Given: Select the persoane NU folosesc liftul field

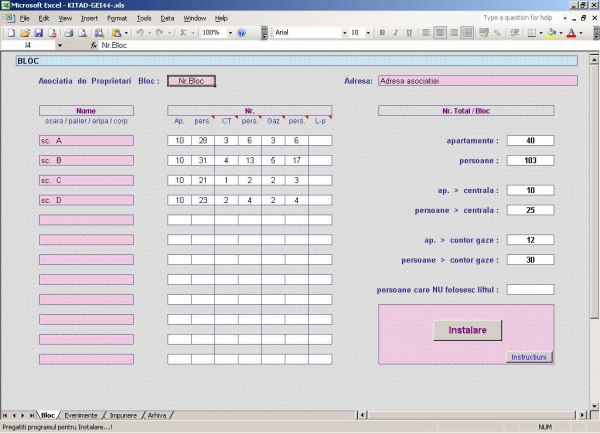Looking at the screenshot, I should coord(530,290).
